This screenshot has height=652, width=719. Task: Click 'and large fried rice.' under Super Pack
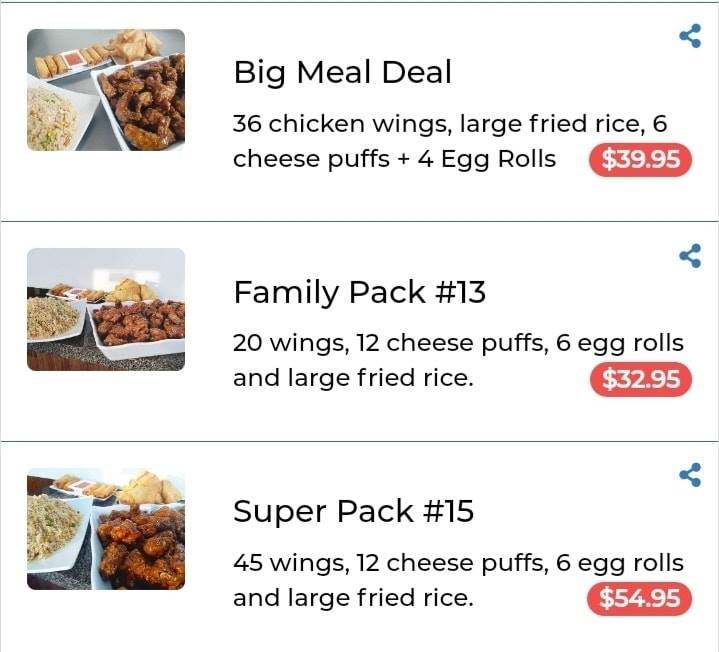click(353, 598)
